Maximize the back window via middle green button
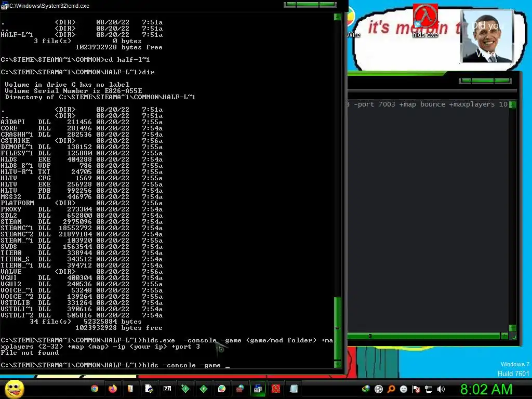This screenshot has width=532, height=399. 483,81
